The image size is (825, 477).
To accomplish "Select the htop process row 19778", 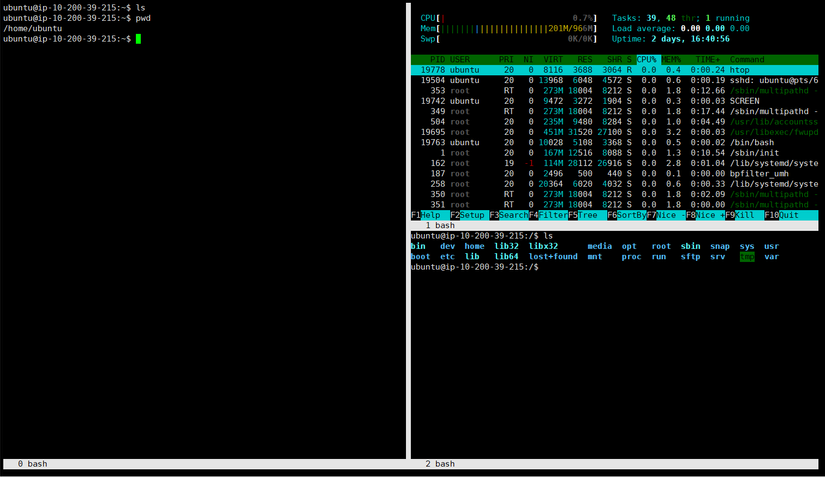I will click(615, 70).
